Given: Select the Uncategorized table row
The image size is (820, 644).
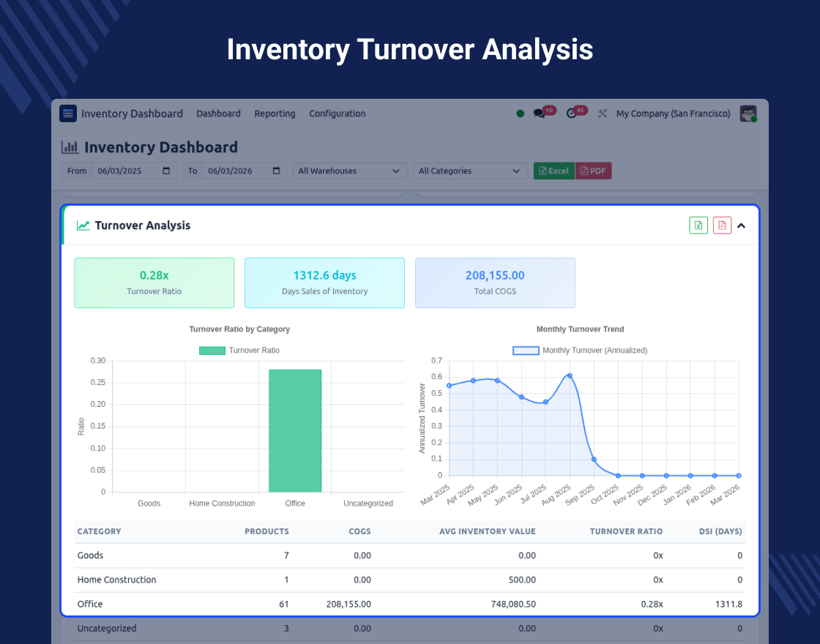Looking at the screenshot, I should click(410, 629).
